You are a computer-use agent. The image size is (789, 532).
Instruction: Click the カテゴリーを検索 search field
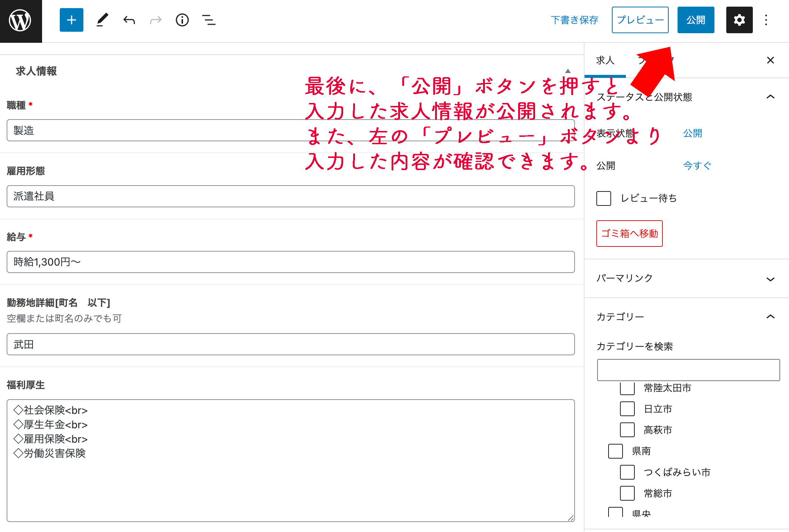688,370
